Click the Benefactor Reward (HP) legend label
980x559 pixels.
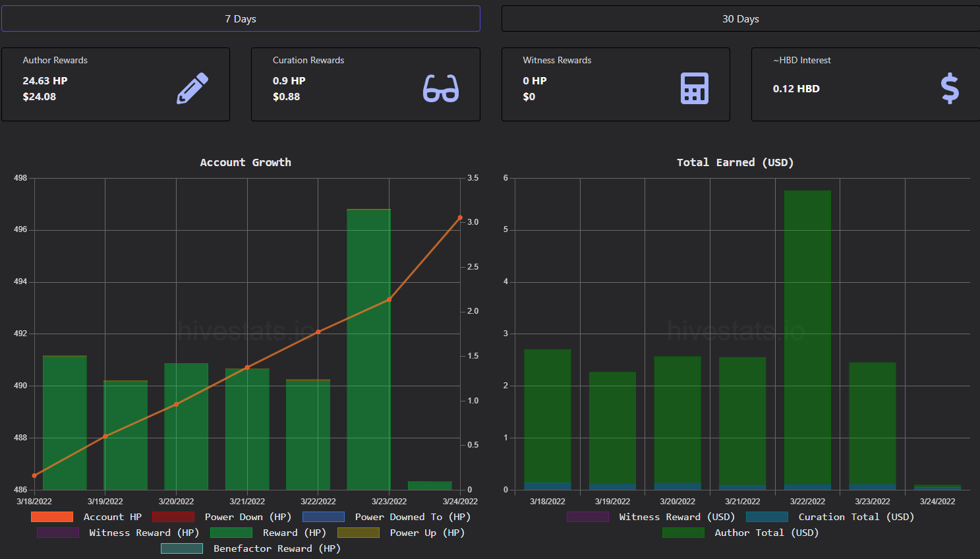(x=277, y=548)
